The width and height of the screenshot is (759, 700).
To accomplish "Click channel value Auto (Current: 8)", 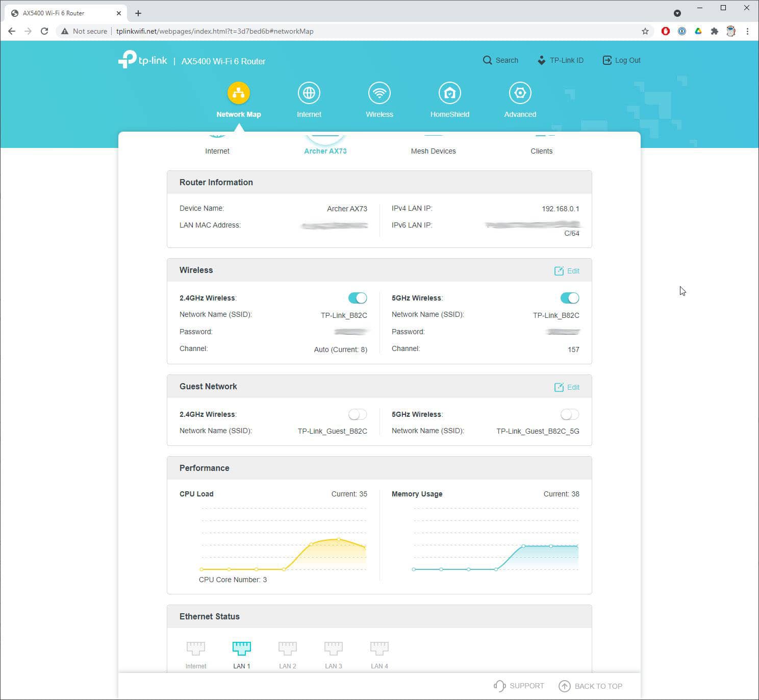I will click(x=341, y=349).
